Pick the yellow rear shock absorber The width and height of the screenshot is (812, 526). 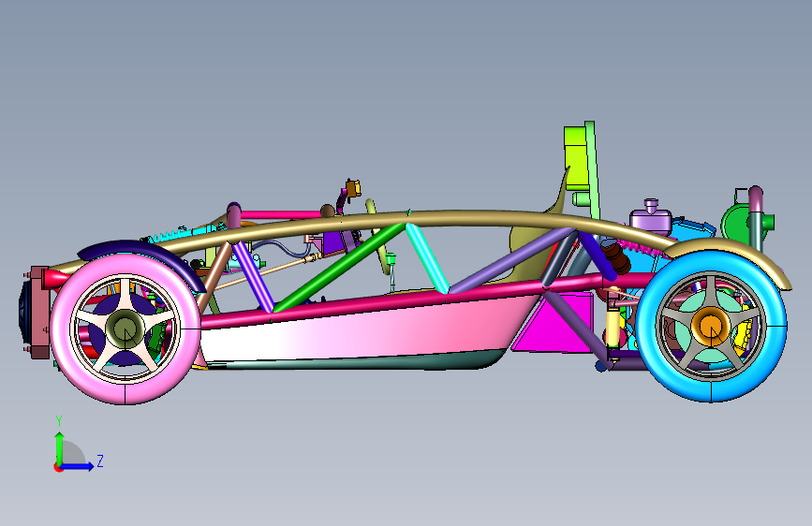pyautogui.click(x=613, y=328)
